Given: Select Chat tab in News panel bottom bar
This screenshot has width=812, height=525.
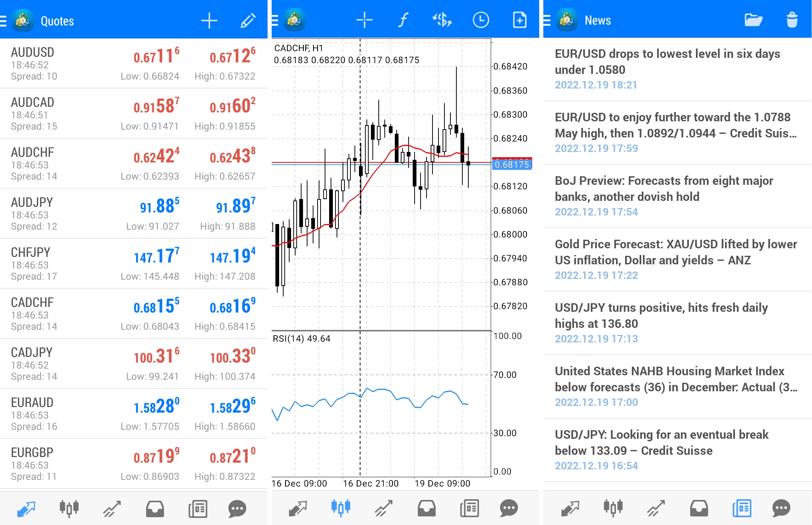Looking at the screenshot, I should (x=781, y=509).
